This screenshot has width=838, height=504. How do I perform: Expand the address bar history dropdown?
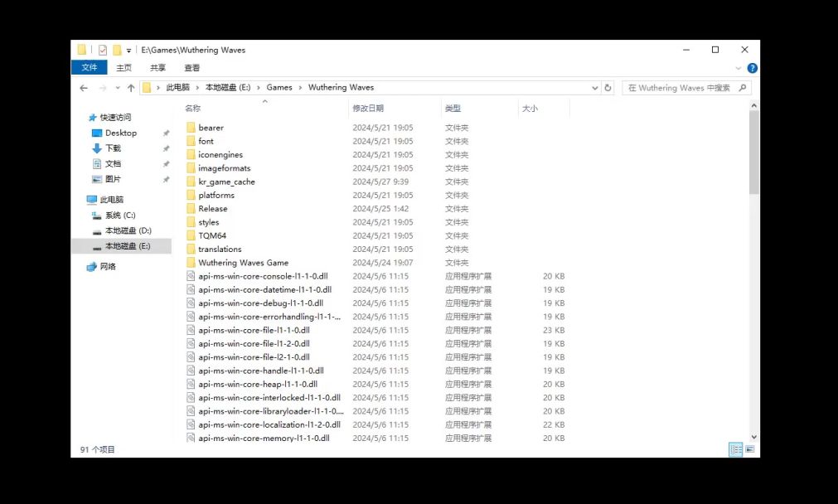click(595, 88)
